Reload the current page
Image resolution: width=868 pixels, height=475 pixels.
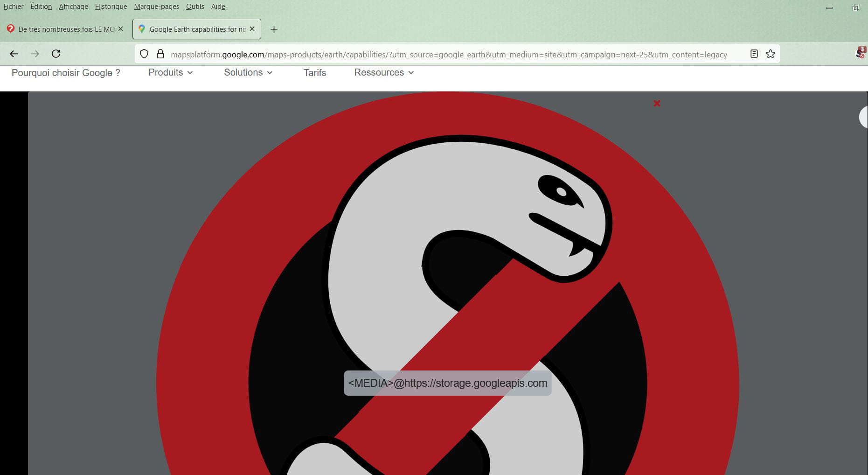pos(56,54)
